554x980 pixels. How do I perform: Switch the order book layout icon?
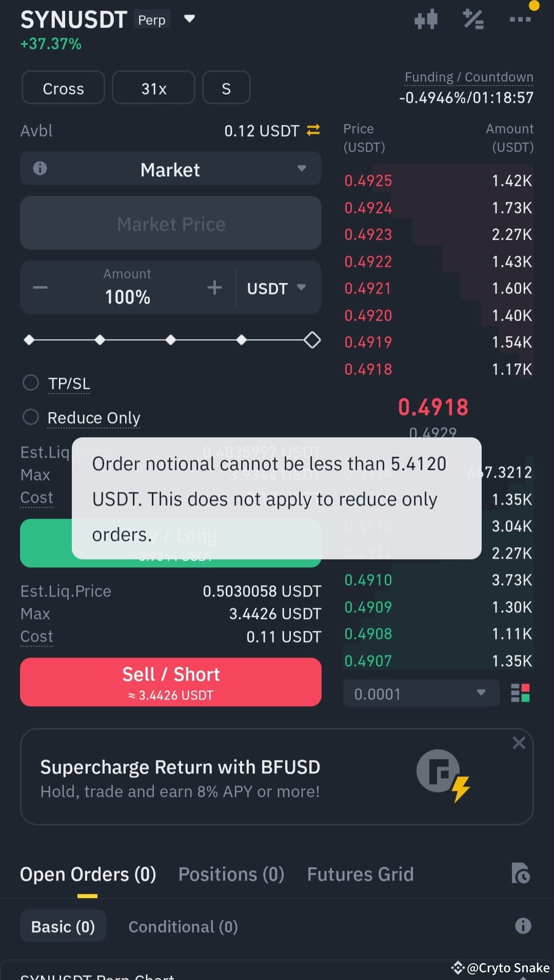tap(520, 693)
